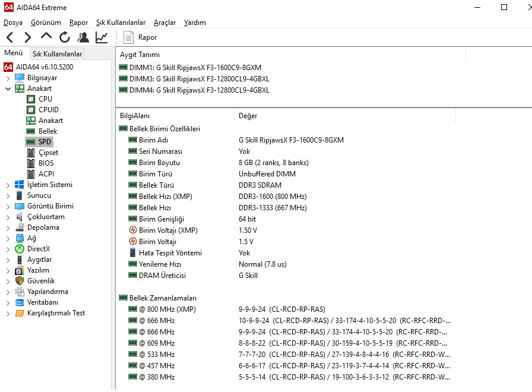Screen dimensions: 532x392
Task: Open the Yardım menu
Action: [x=195, y=23]
